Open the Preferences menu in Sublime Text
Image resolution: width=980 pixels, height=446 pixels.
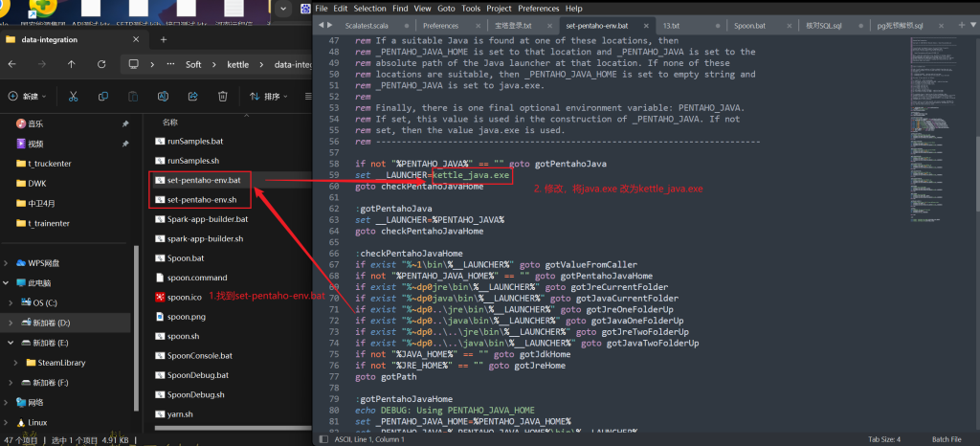[x=537, y=8]
